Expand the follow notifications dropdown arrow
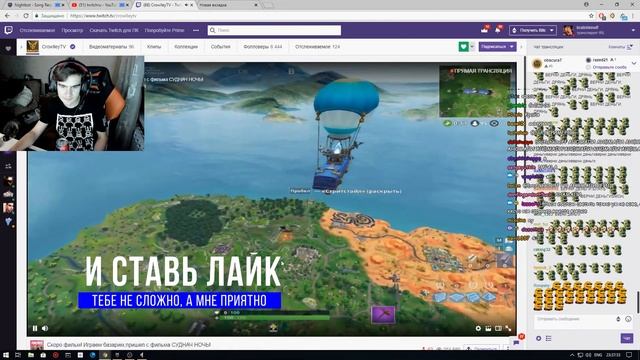Image resolution: width=640 pixels, height=360 pixels. 472,47
